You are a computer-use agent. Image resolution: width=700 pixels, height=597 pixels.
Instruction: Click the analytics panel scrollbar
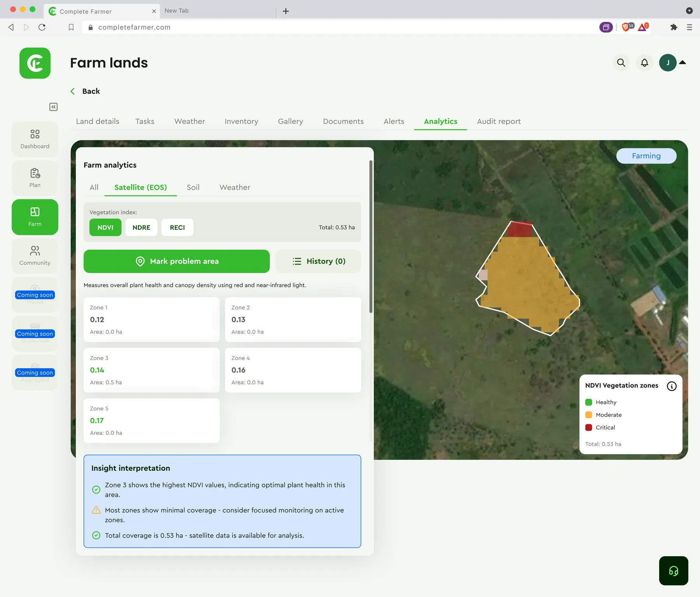coord(371,236)
